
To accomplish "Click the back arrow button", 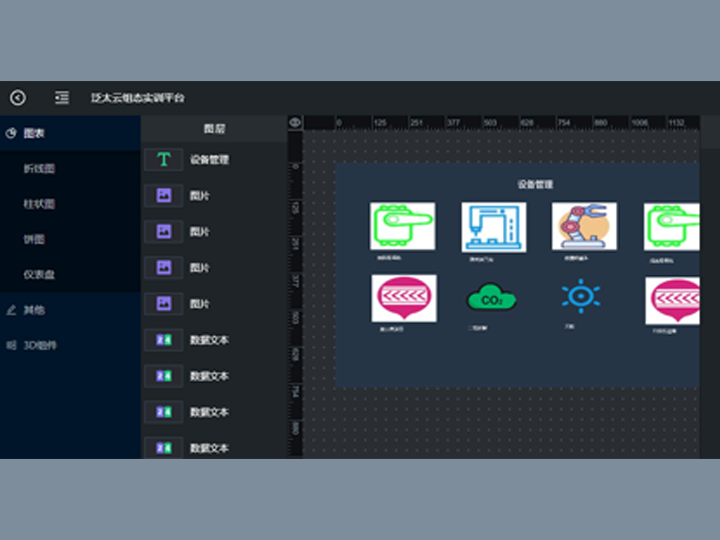I will [18, 98].
